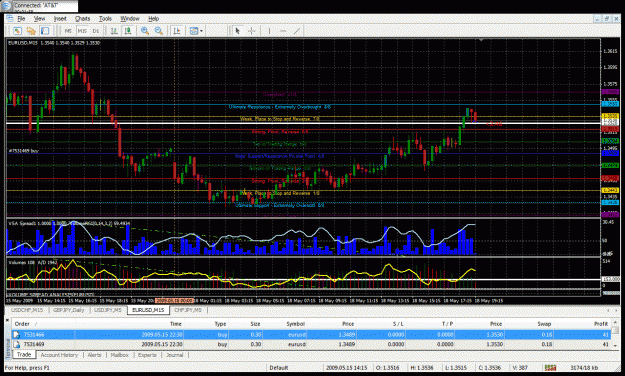Click the terminal scrollbar down arrow
Screen dimensions: 625x376
click(x=615, y=345)
